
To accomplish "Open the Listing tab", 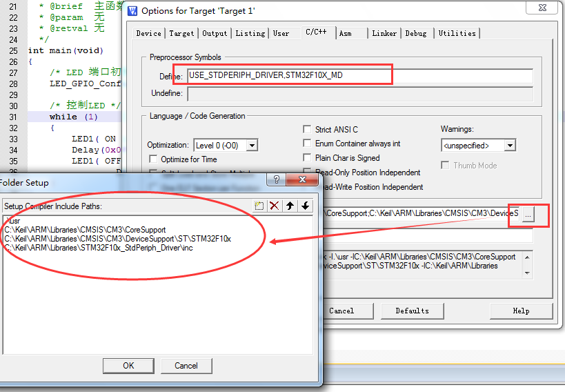I will [250, 33].
